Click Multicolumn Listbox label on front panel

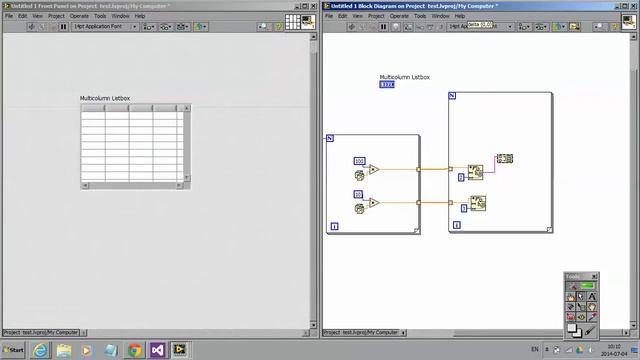click(105, 98)
